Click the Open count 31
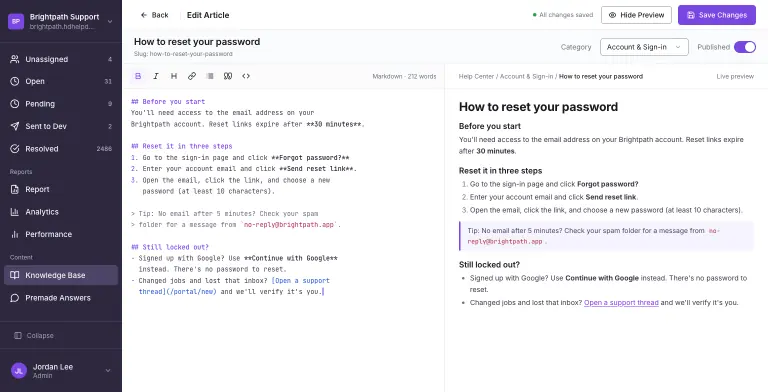Viewport: 768px width, 392px height. click(108, 81)
